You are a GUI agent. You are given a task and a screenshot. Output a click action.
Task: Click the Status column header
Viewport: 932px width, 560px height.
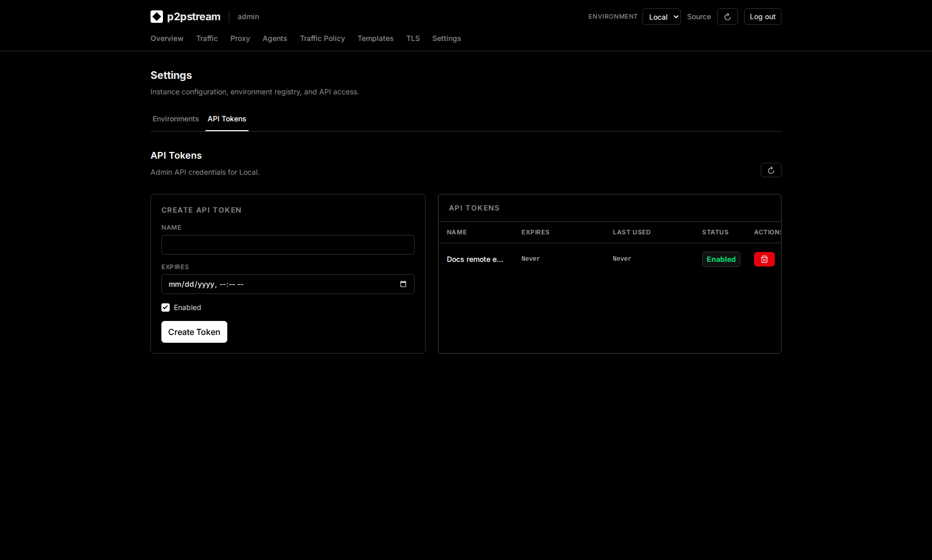715,232
